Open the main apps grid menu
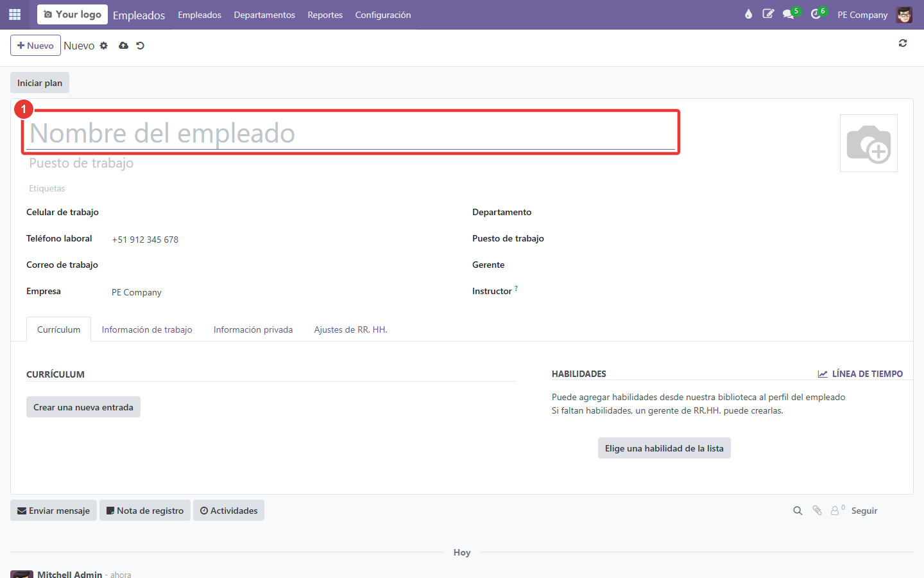The height and width of the screenshot is (578, 924). pos(15,14)
